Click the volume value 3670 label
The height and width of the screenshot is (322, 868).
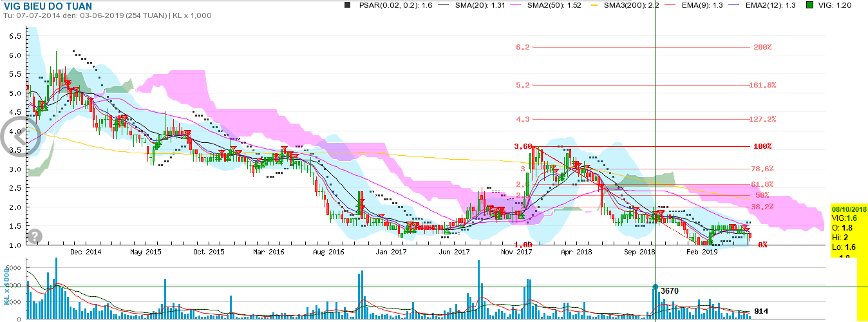(670, 291)
